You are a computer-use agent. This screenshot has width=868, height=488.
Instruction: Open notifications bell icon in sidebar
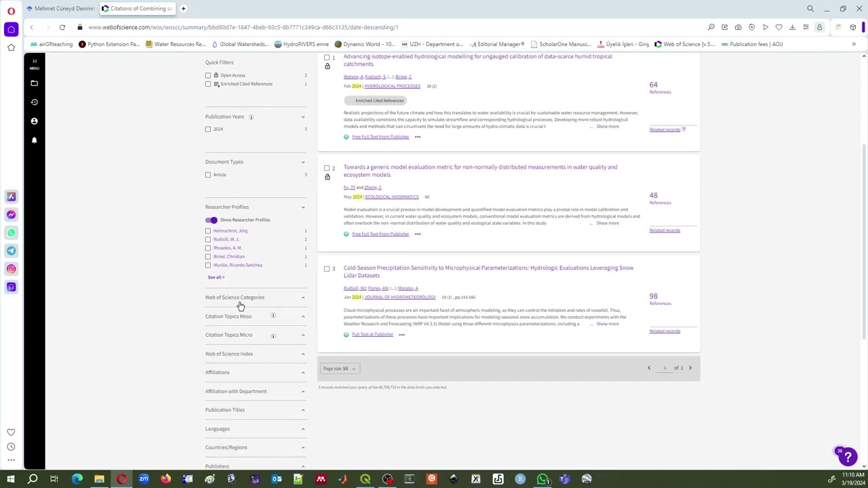(x=34, y=140)
